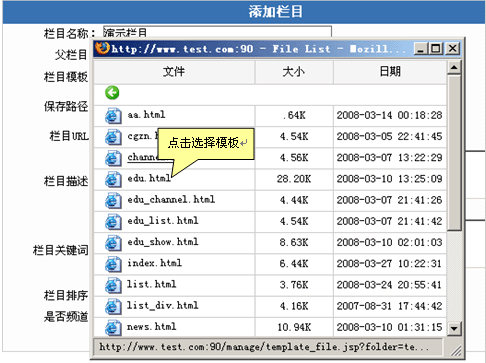The height and width of the screenshot is (363, 486).
Task: Click the channel file icon
Action: click(x=113, y=158)
